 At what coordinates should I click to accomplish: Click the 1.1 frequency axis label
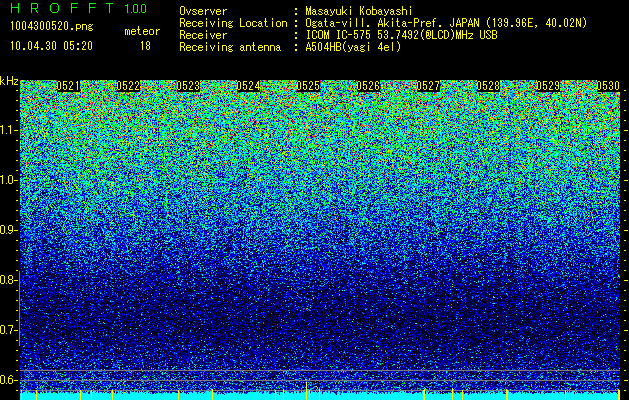click(x=9, y=130)
